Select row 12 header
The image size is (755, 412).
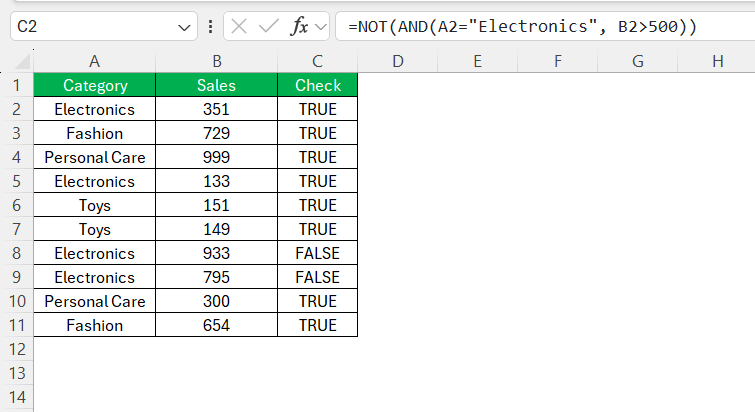pyautogui.click(x=17, y=349)
